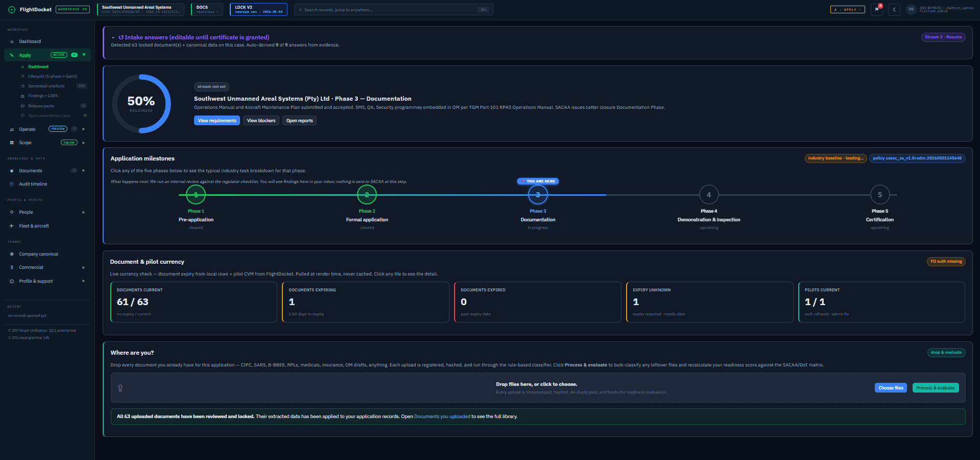Screen dimensions: 980x460
Task: Click View blockers button
Action: tap(261, 121)
